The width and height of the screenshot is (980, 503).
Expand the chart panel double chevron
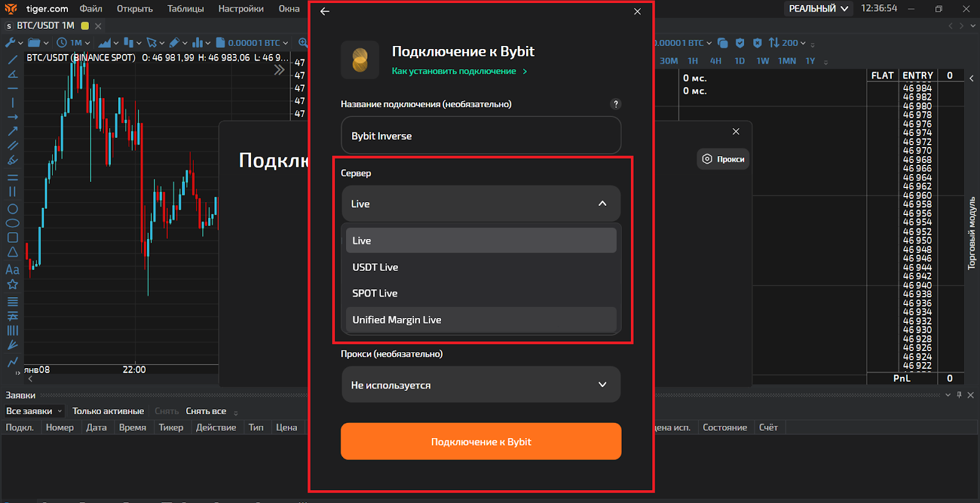click(279, 70)
